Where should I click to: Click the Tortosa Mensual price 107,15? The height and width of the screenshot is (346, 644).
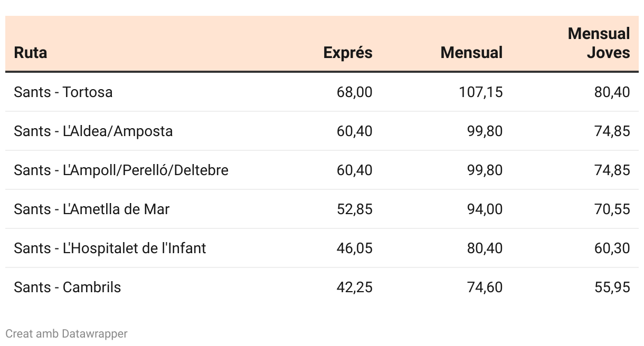[480, 92]
